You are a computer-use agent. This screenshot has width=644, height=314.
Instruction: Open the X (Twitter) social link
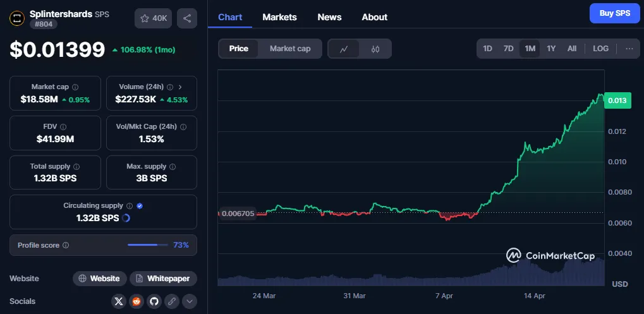click(x=119, y=301)
